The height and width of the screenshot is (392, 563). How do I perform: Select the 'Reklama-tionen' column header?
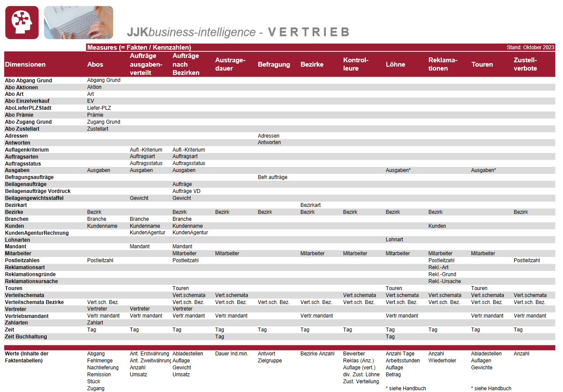coord(443,64)
